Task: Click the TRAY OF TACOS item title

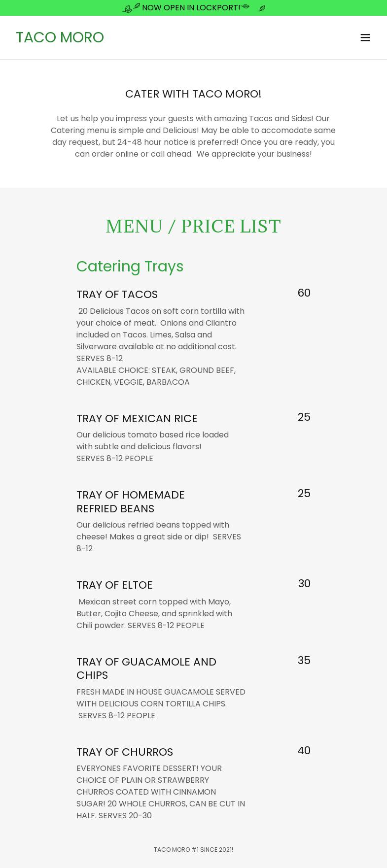Action: pyautogui.click(x=117, y=294)
